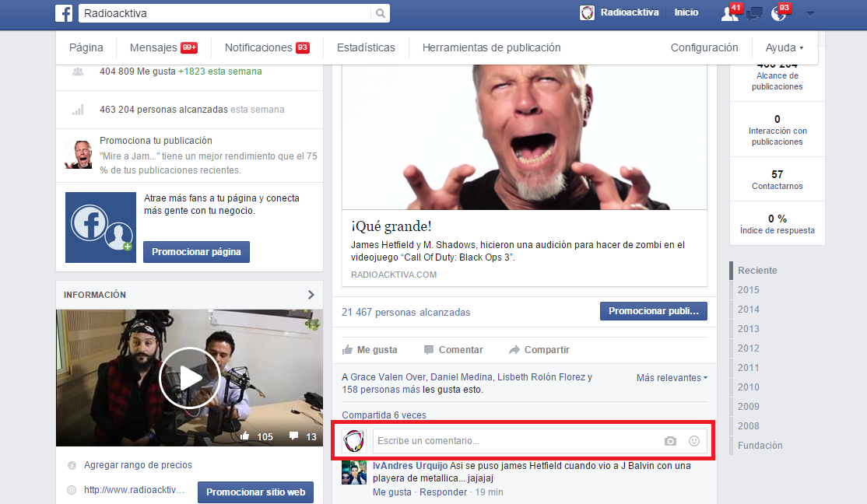Open notifications globe icon with 93 badge
Image resolution: width=867 pixels, height=504 pixels.
coord(778,13)
